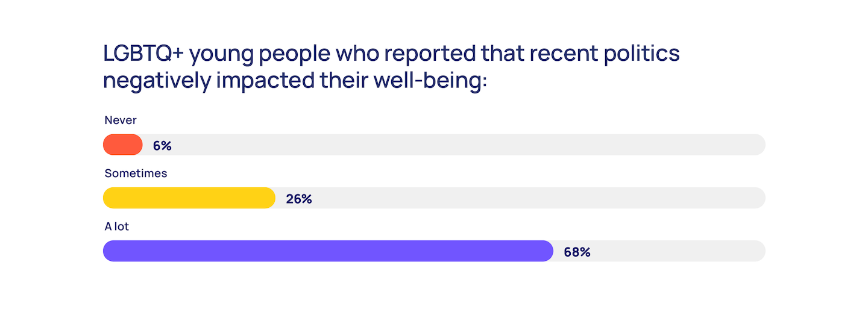Image resolution: width=868 pixels, height=312 pixels.
Task: Click the Never category label
Action: point(121,120)
